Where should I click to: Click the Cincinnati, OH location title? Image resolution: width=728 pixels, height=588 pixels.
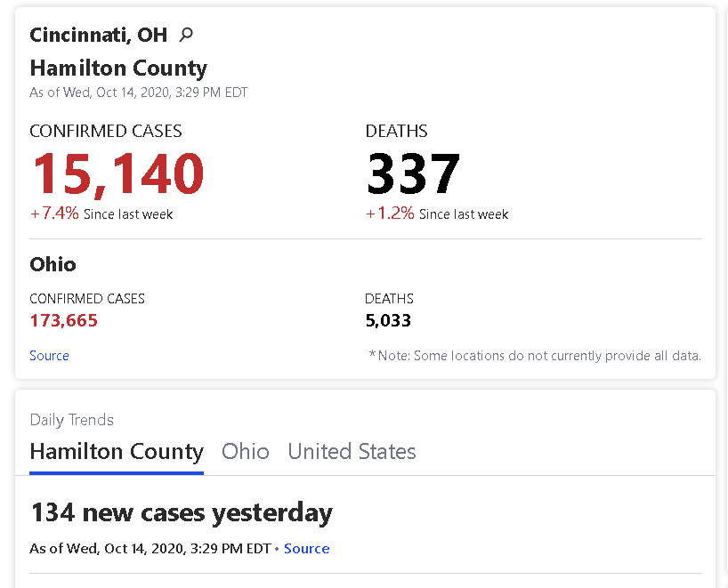point(99,35)
